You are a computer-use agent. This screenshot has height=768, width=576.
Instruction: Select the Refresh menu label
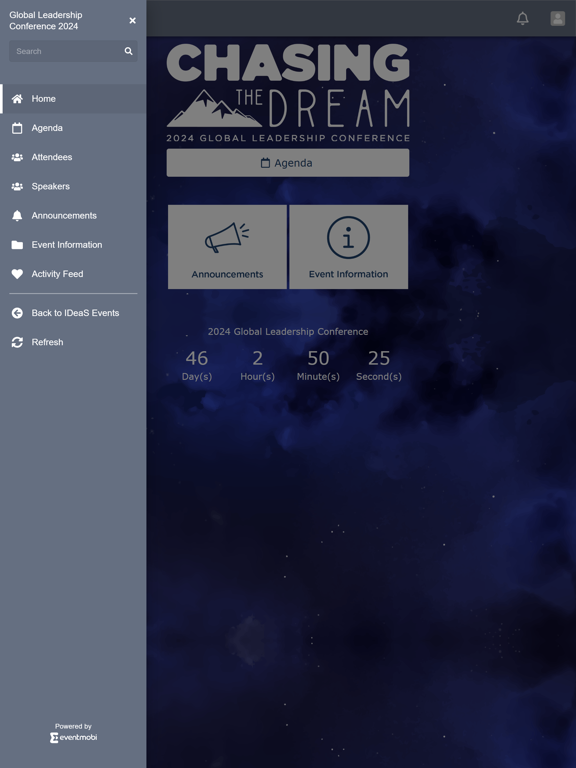click(x=48, y=342)
